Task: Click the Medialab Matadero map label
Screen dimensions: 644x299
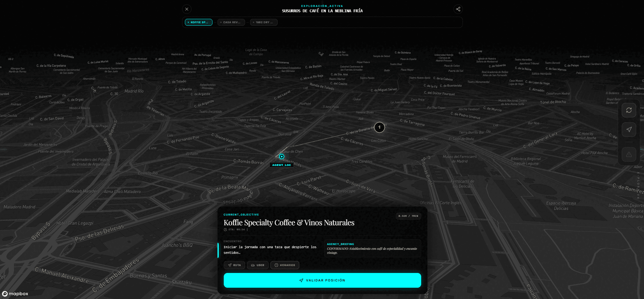Action: pyautogui.click(x=83, y=191)
